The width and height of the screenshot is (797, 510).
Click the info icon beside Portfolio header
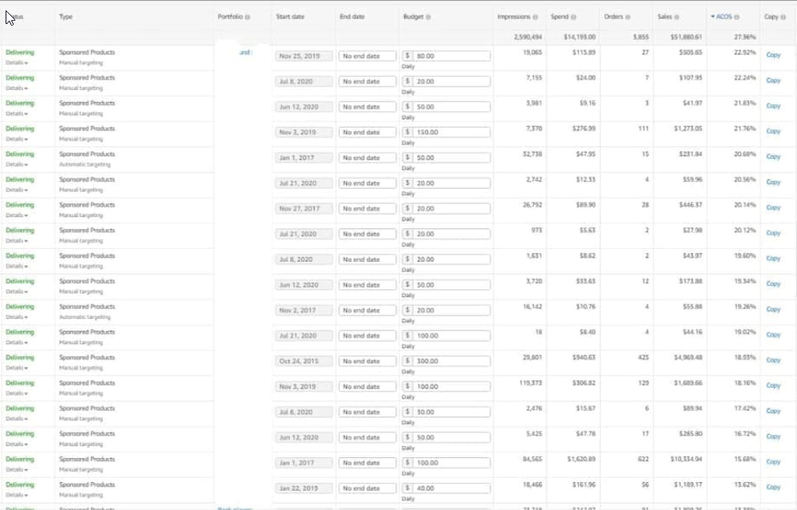[x=248, y=17]
